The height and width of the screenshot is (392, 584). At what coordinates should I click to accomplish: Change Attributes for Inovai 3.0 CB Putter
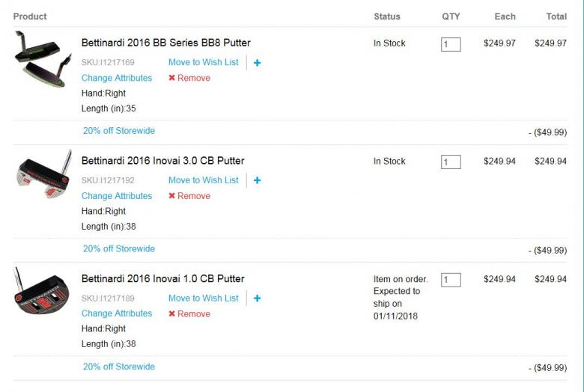click(117, 196)
